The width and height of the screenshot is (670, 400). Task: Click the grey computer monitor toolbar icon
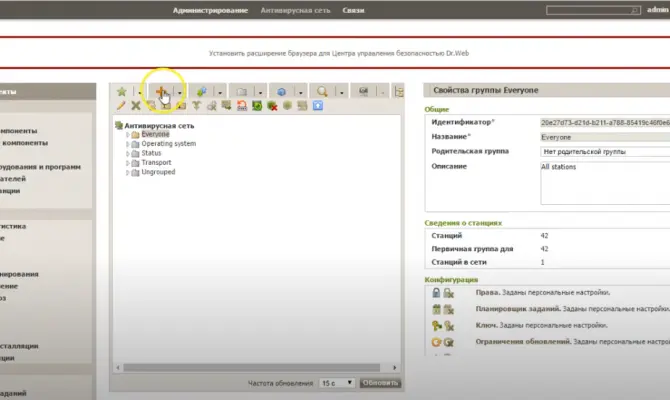point(363,91)
